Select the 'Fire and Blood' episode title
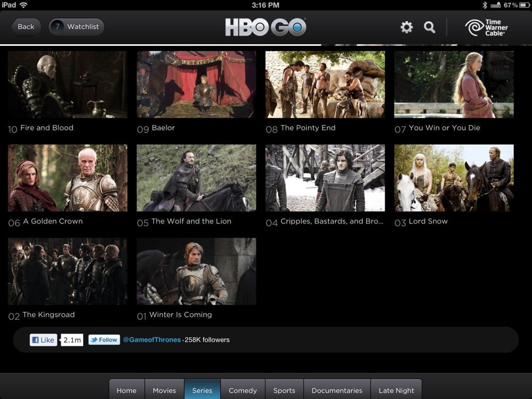532x399 pixels. [x=47, y=128]
